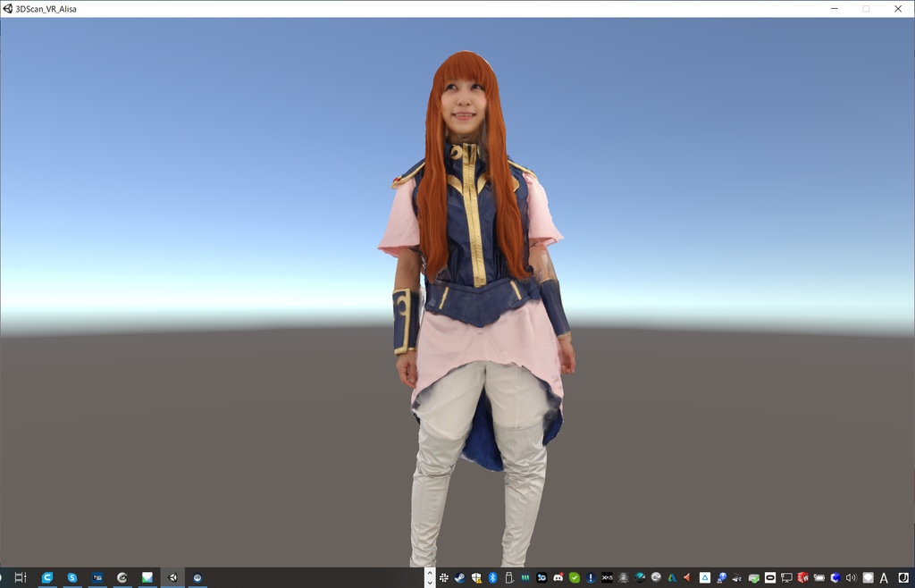Open the Skype taskbar app

point(71,577)
